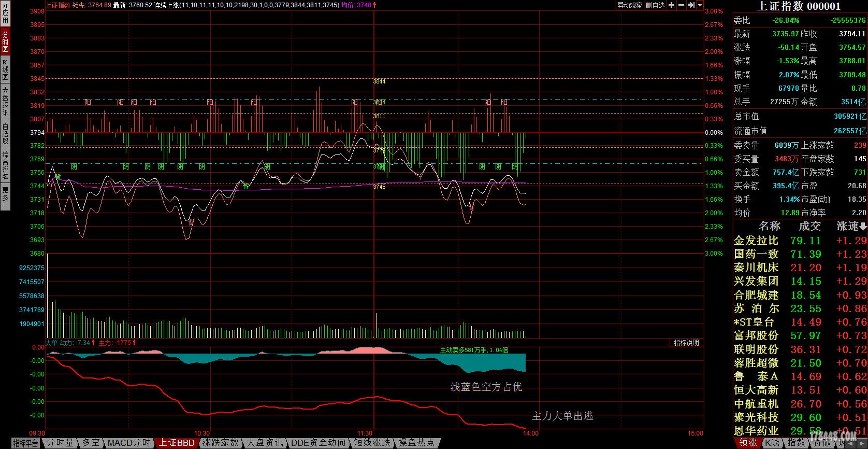Select the 领涨 list tab
Viewport: 868px width, 449px height.
pos(748,443)
